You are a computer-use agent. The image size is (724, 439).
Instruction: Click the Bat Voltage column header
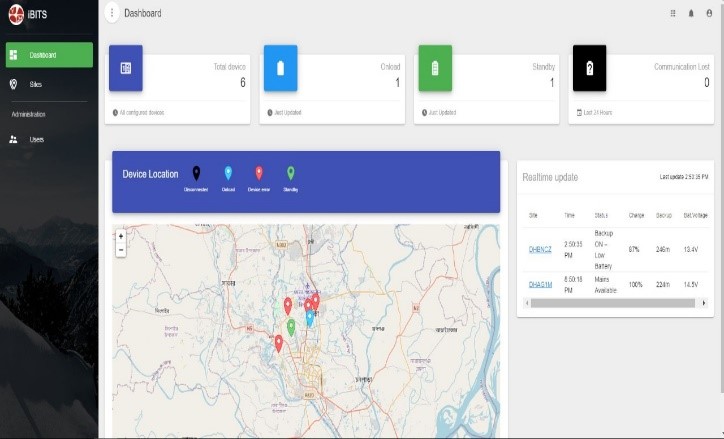tap(695, 216)
